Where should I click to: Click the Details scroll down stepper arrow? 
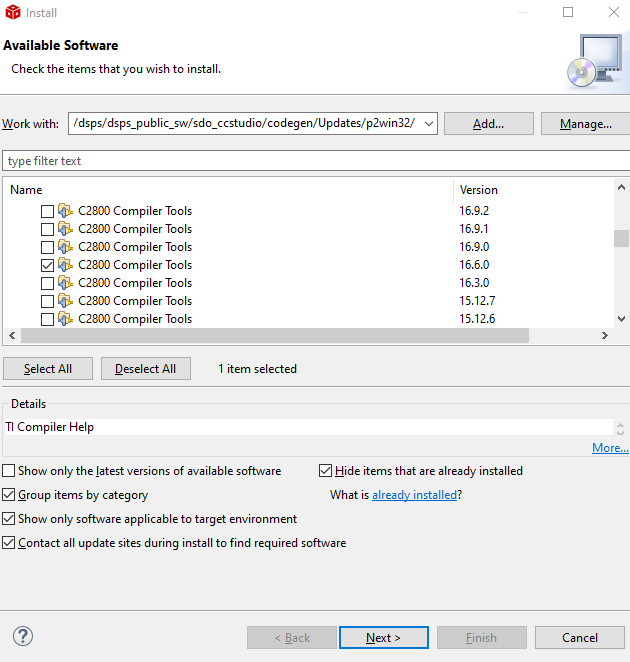point(620,432)
